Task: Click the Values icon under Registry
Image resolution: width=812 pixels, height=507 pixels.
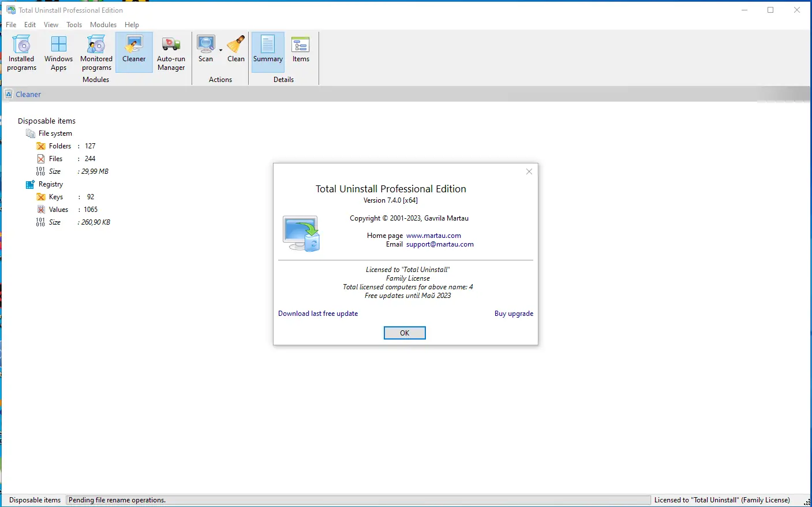Action: [x=41, y=210]
